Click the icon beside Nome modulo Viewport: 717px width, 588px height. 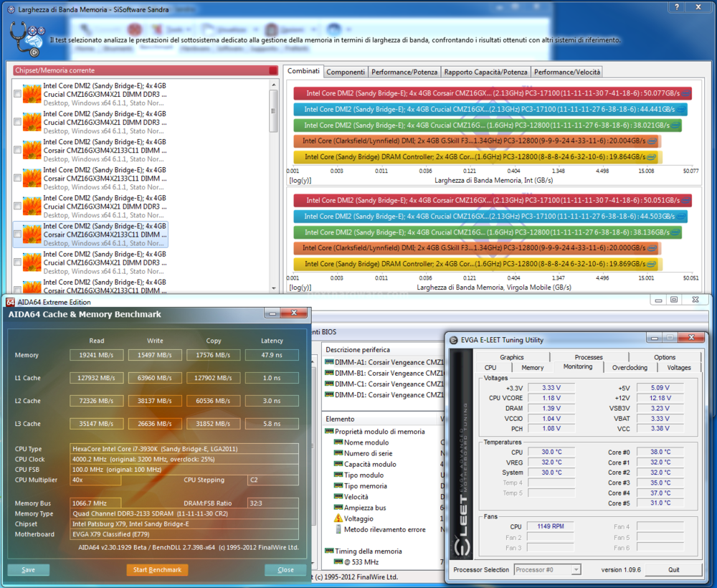338,442
